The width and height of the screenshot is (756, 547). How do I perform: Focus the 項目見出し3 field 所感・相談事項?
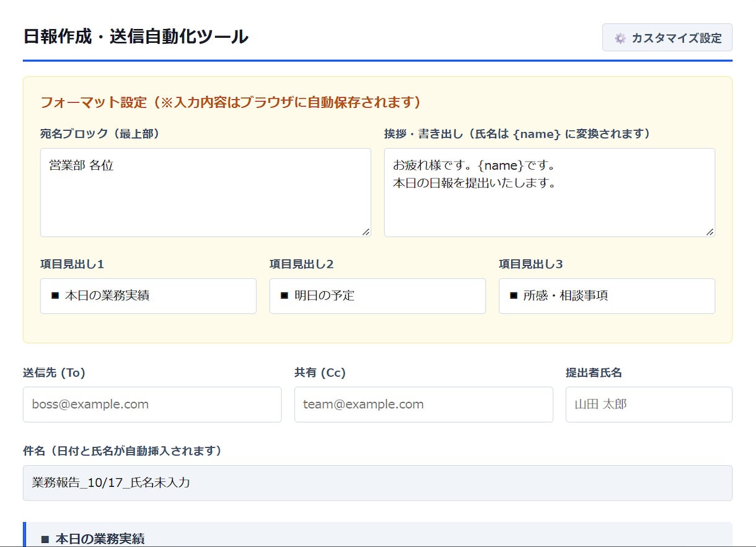[607, 296]
